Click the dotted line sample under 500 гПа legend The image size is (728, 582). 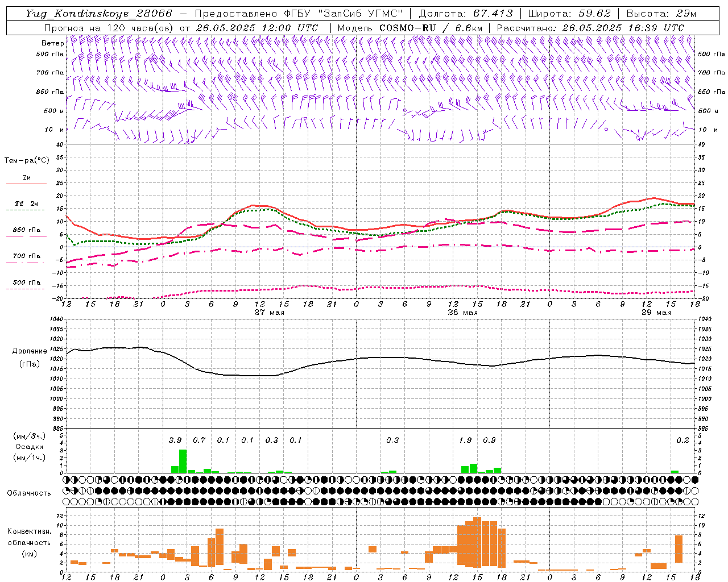point(26,289)
